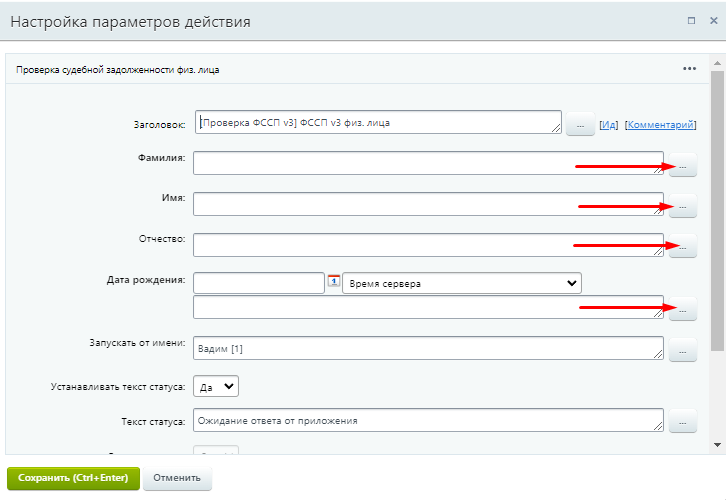Click the Комментарий link
The image size is (726, 503).
(x=659, y=125)
